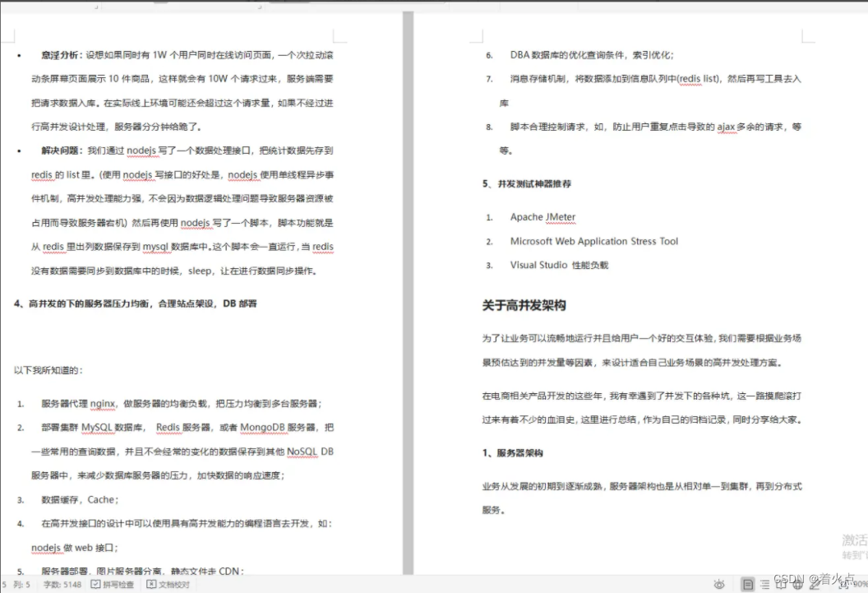Click heading 5、并发测试神器推荐
Viewport: 868px width, 593px height.
point(526,184)
